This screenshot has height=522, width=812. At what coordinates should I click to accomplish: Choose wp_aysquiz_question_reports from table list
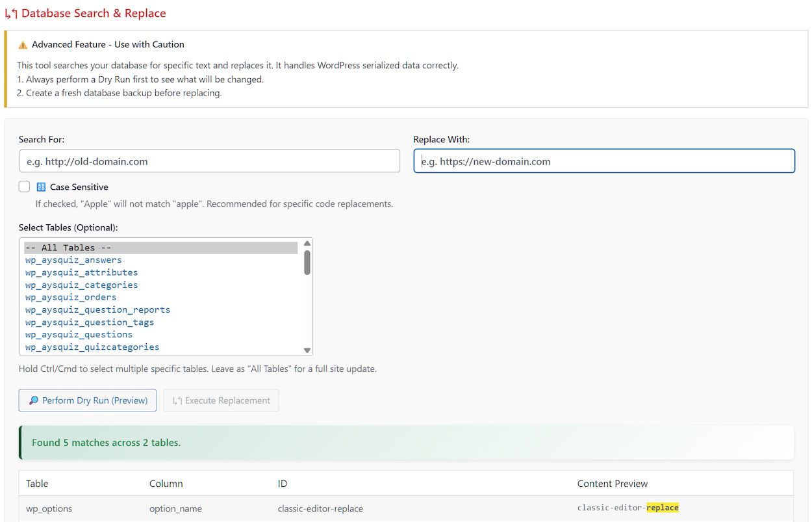coord(97,310)
